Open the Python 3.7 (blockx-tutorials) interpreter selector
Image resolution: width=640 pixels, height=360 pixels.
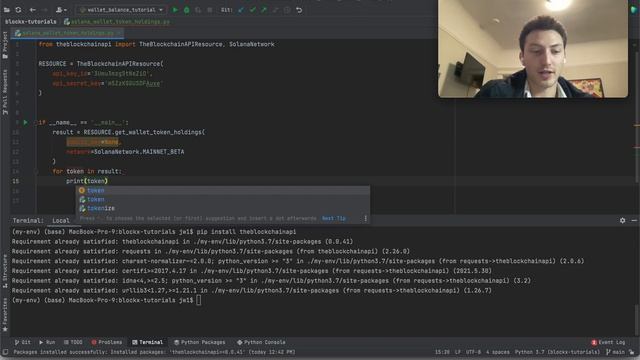click(557, 352)
